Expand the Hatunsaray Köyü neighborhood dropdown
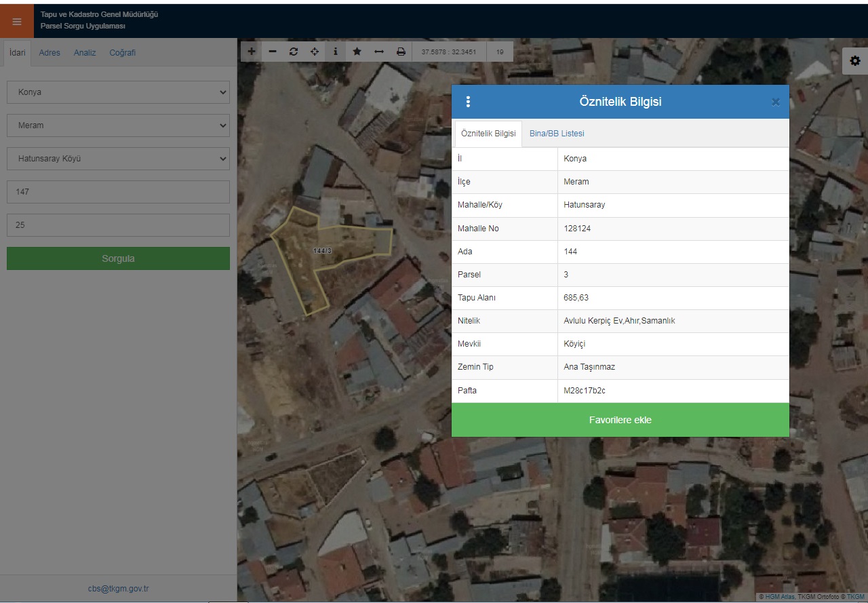 [x=118, y=159]
